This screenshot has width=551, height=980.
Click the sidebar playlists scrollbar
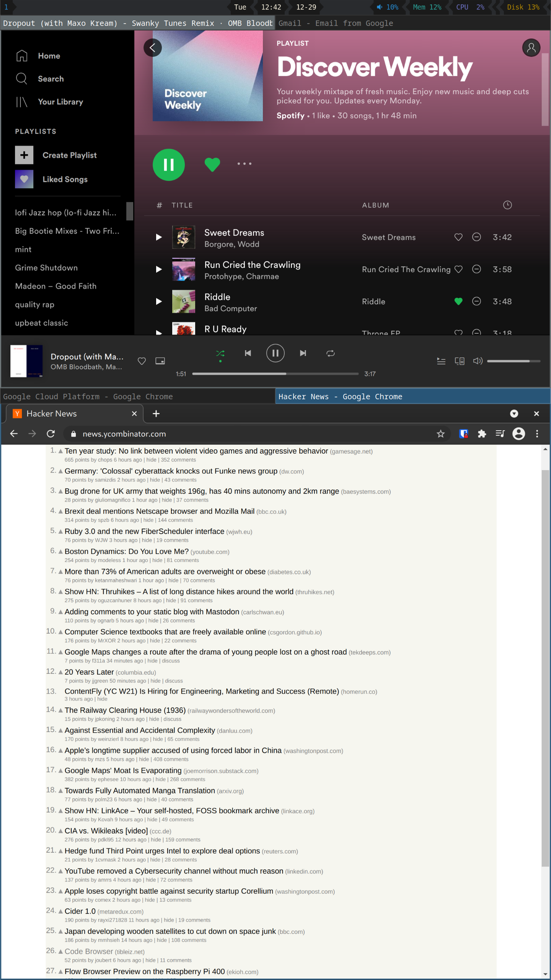[130, 211]
